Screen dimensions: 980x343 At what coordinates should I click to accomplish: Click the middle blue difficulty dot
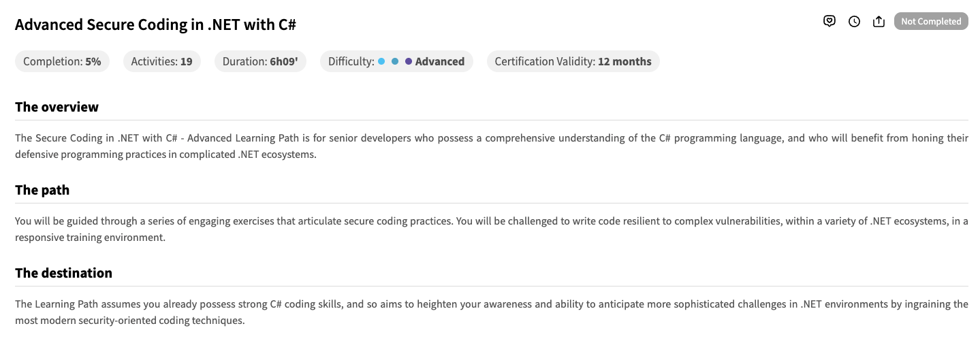395,61
